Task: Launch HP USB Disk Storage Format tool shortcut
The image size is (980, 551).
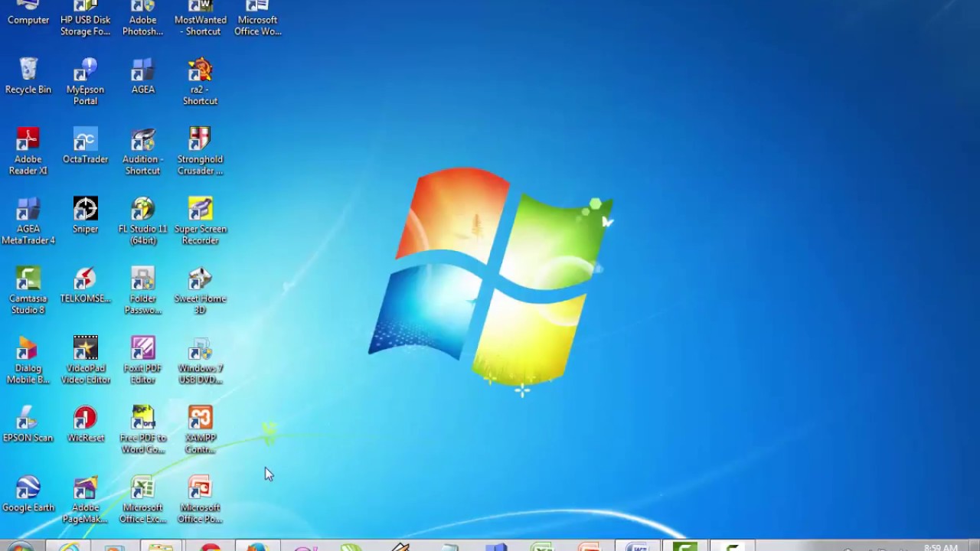Action: (85, 18)
